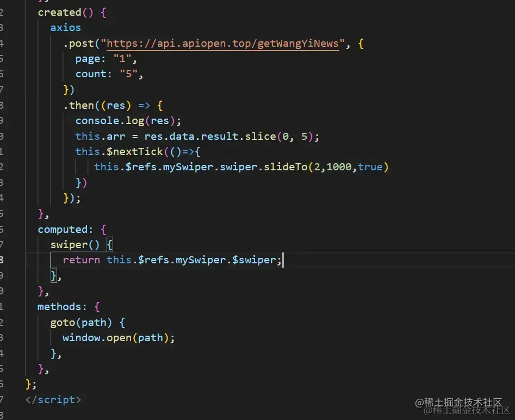The image size is (515, 420).
Task: Click the swiper() computed function name
Action: click(x=69, y=245)
